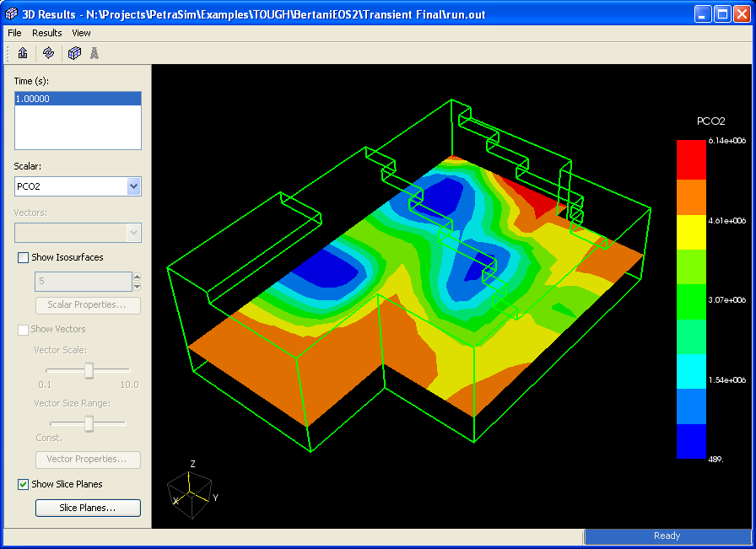Open the File menu
This screenshot has width=756, height=549.
point(14,33)
